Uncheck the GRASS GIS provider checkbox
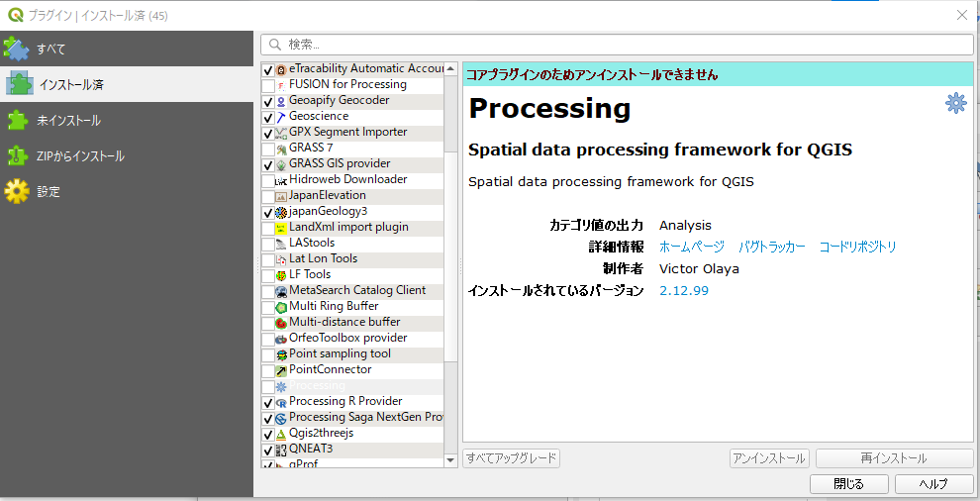 tap(268, 164)
